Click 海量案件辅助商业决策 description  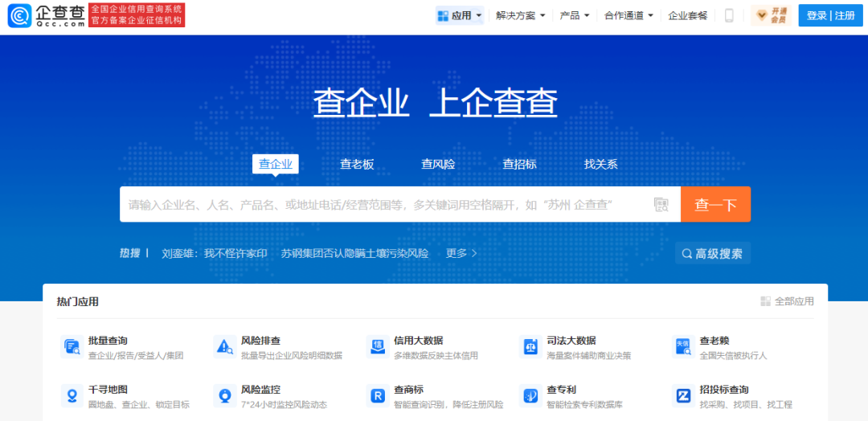pyautogui.click(x=589, y=356)
